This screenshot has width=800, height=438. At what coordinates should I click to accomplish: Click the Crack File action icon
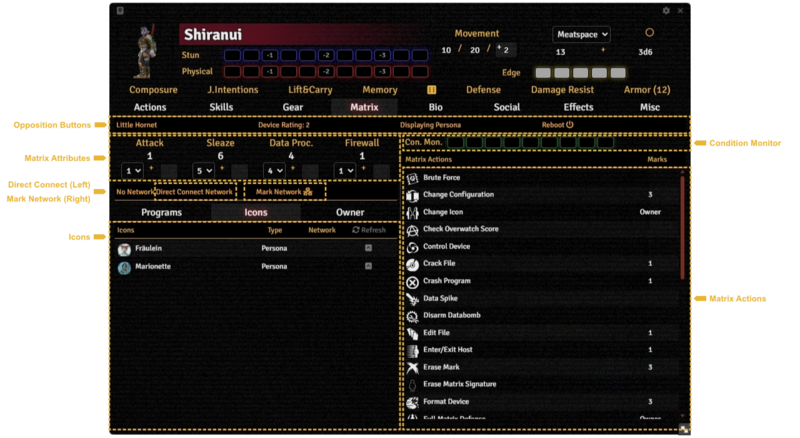[412, 263]
